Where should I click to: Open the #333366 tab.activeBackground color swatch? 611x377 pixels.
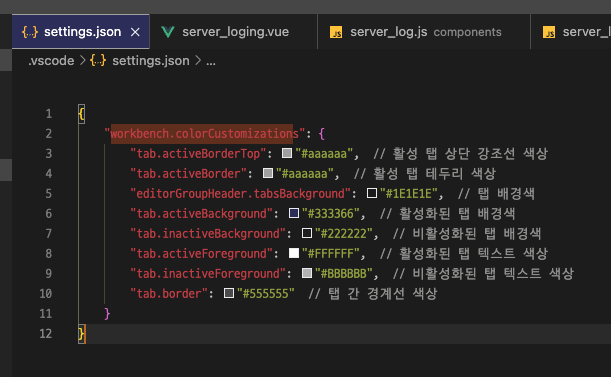pos(294,213)
